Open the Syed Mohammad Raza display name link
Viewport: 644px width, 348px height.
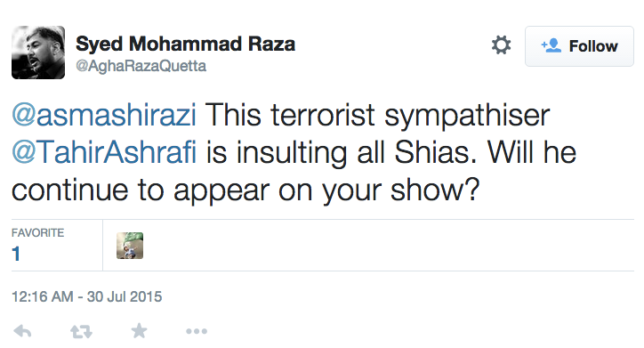point(185,44)
